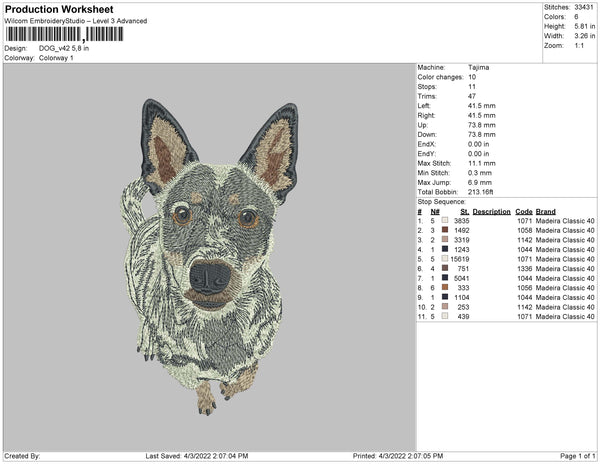Click the 'Stops:' label
600x464 pixels.
pos(427,87)
